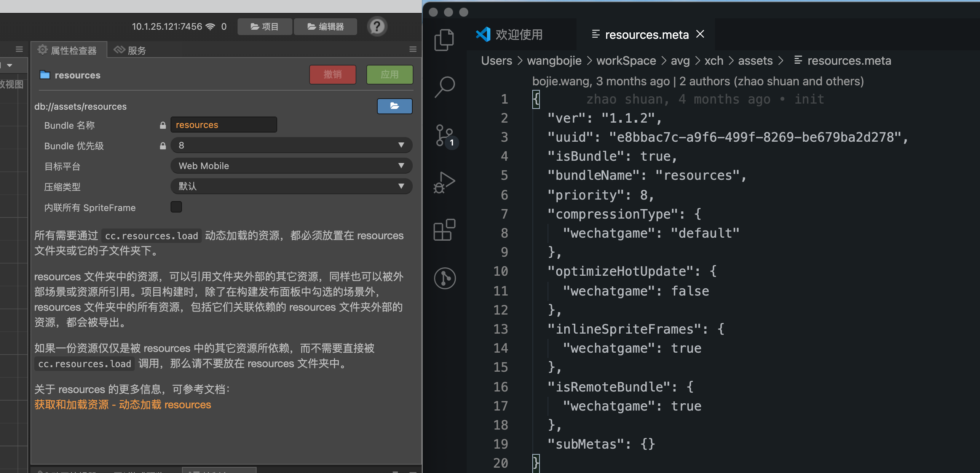Switch to the 欢迎使用 editor tab
This screenshot has width=980, height=473.
519,35
